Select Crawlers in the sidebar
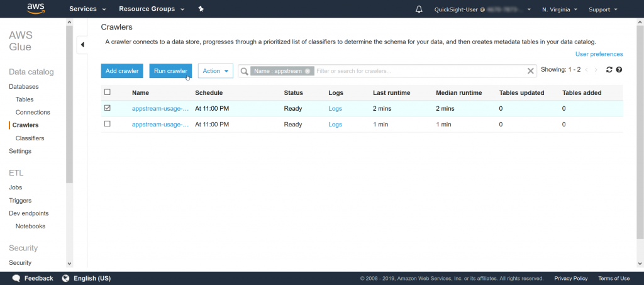 pyautogui.click(x=25, y=125)
